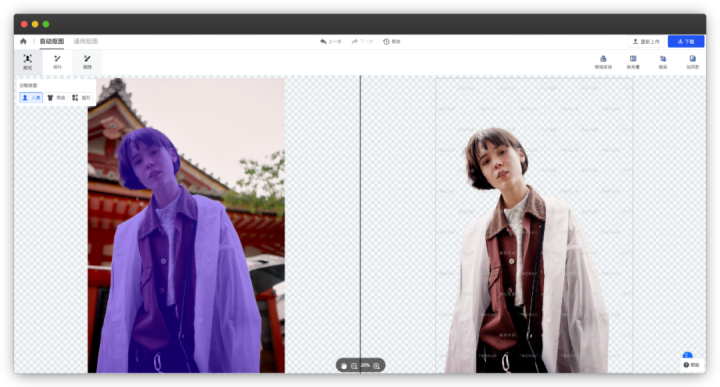This screenshot has height=387, width=720.
Task: Click the 20% zoom level value
Action: (x=365, y=365)
